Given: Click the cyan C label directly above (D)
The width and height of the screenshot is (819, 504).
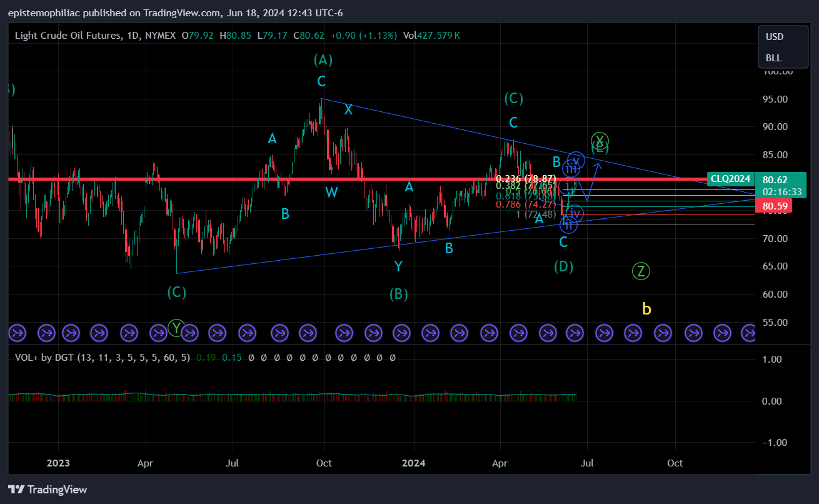Looking at the screenshot, I should click(x=563, y=242).
